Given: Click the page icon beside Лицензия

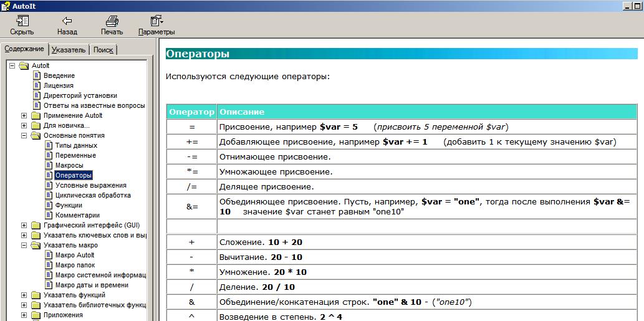Looking at the screenshot, I should pos(37,85).
